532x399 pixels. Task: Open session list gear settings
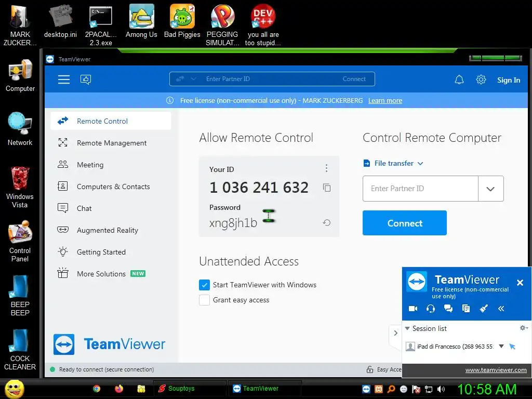[x=524, y=328]
